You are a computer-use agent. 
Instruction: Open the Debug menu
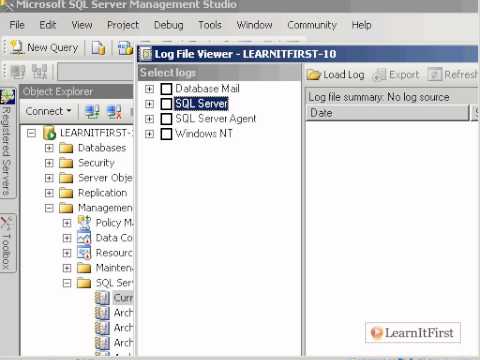(169, 25)
